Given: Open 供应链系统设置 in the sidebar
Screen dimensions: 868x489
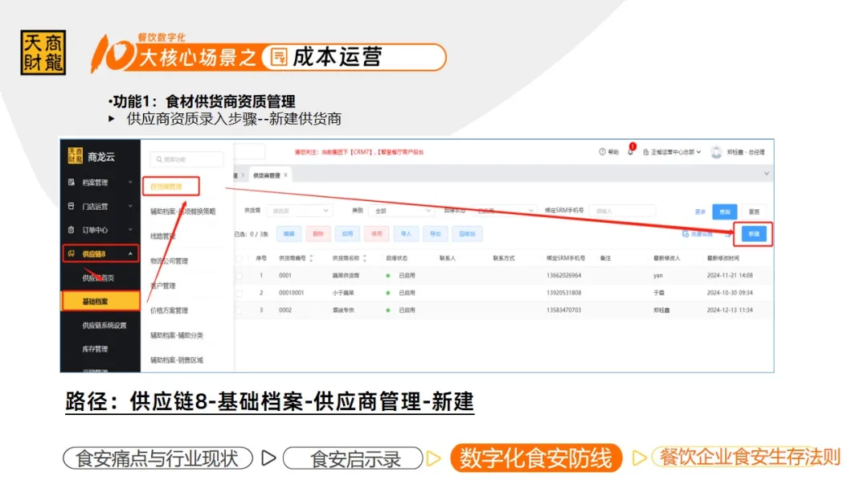Looking at the screenshot, I should [x=104, y=326].
